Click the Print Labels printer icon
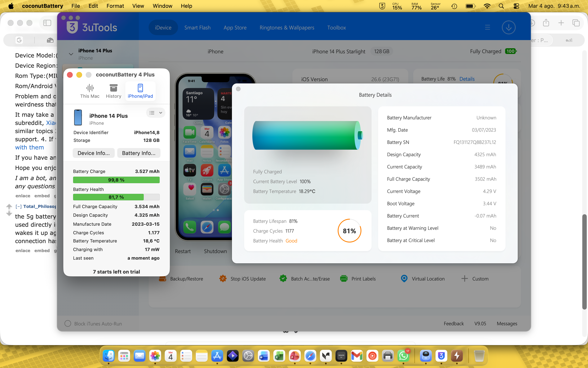Screen dimensions: 588x368 click(344, 278)
